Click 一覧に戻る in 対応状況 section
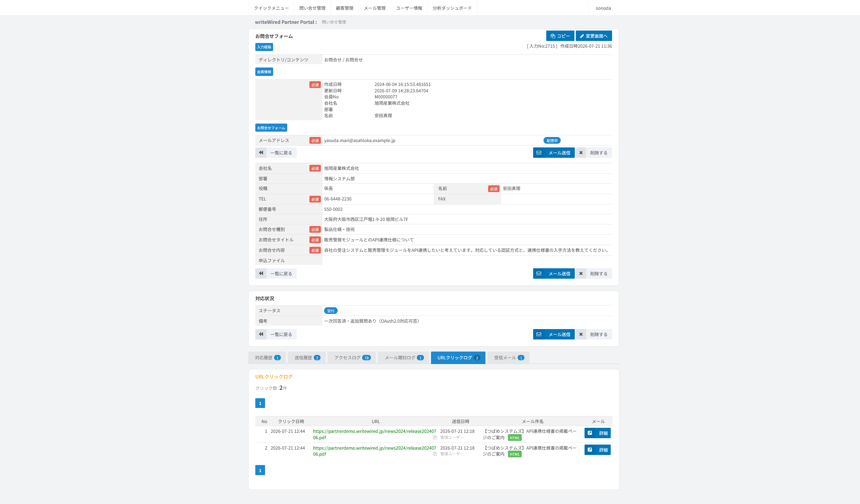Screen dimensions: 860x504 tap(276, 334)
